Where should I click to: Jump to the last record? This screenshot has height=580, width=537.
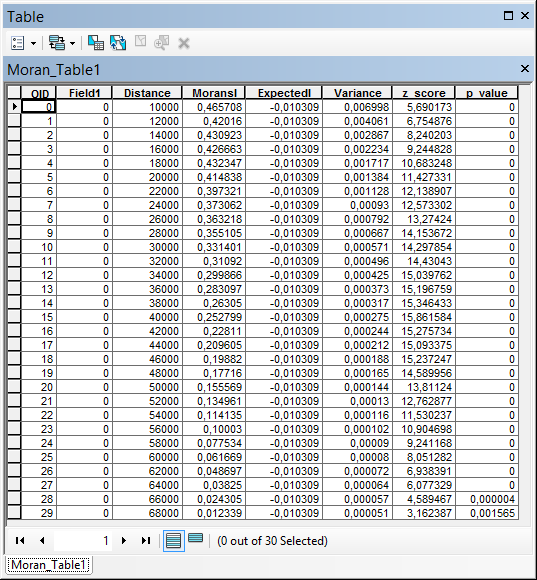coord(146,540)
